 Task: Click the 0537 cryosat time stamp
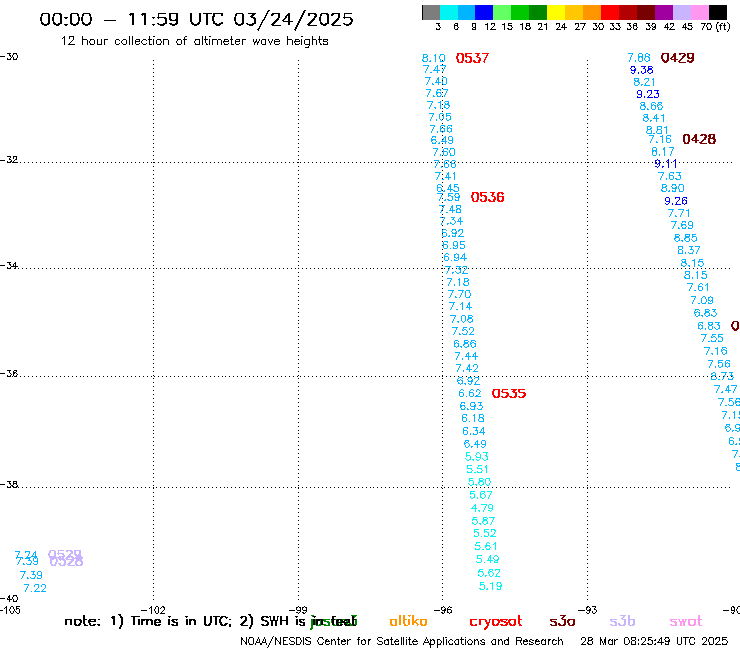point(472,58)
